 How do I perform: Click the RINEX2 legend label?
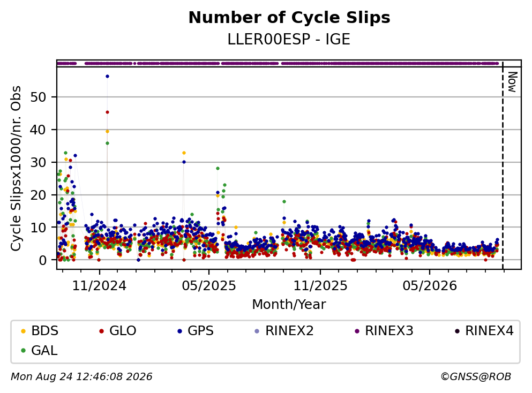(x=289, y=330)
